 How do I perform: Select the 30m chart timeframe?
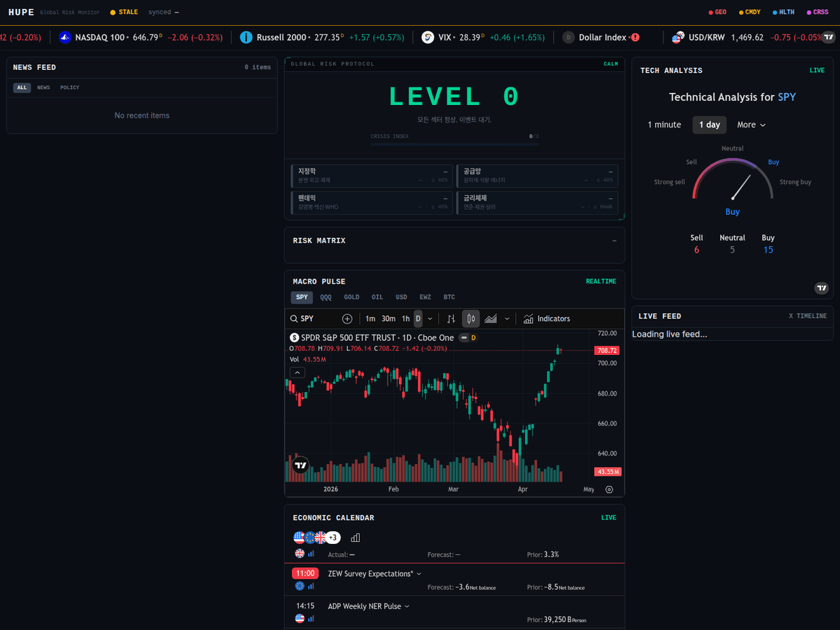388,318
